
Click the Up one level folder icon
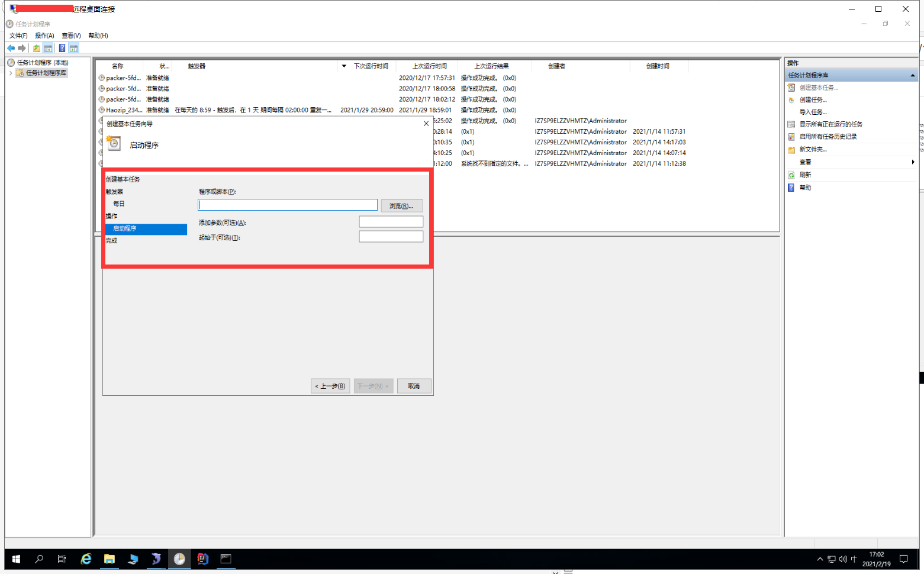37,48
